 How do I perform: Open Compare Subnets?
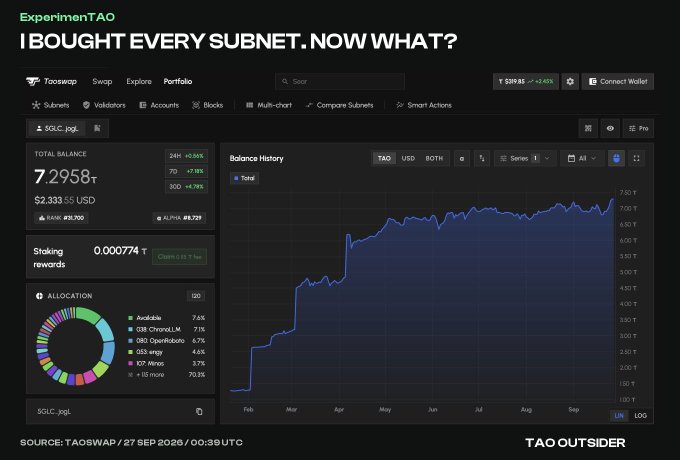tap(339, 105)
